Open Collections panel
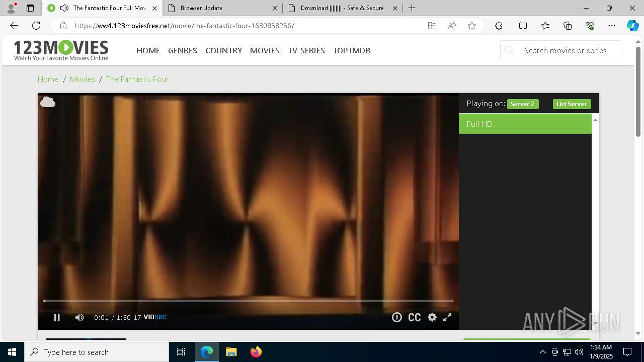The image size is (644, 362). tap(568, 26)
